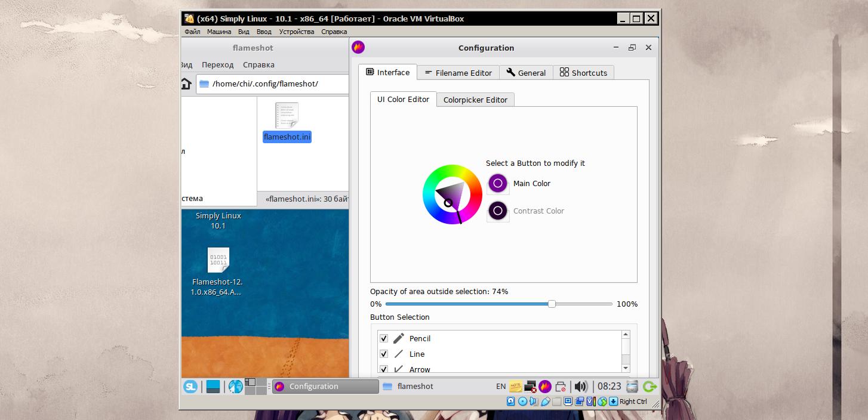Open the Переход menu in file manager

[217, 64]
